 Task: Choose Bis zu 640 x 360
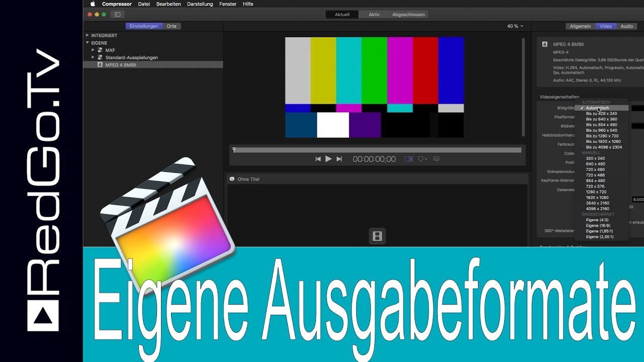602,119
